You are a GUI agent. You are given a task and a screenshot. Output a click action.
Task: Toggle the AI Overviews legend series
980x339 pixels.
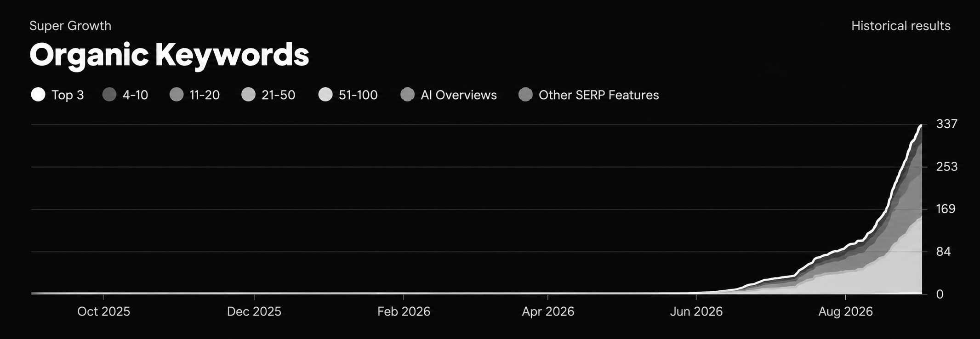click(x=449, y=95)
